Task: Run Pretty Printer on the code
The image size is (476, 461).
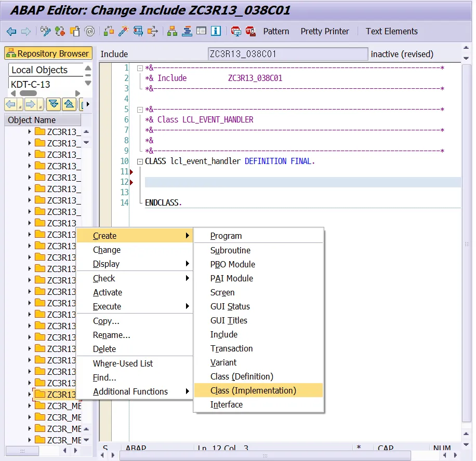Action: coord(324,31)
